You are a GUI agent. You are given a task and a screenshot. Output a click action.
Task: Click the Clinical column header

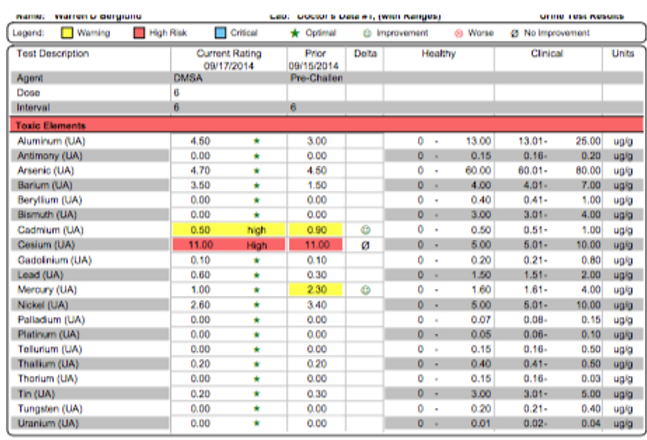tap(547, 54)
